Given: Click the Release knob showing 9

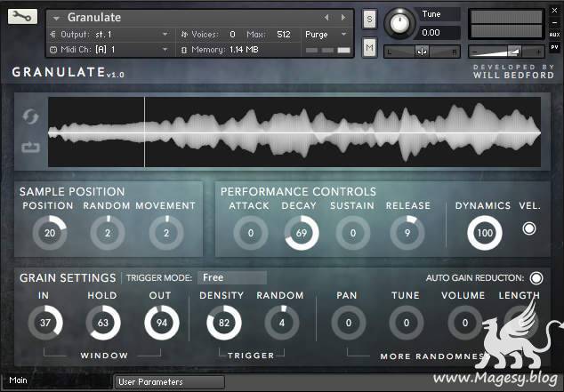Looking at the screenshot, I should pyautogui.click(x=407, y=233).
